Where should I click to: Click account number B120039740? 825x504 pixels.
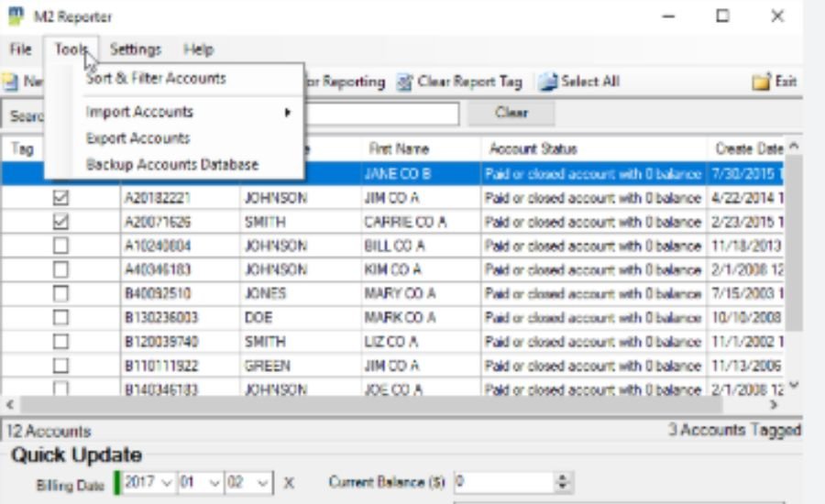click(180, 342)
